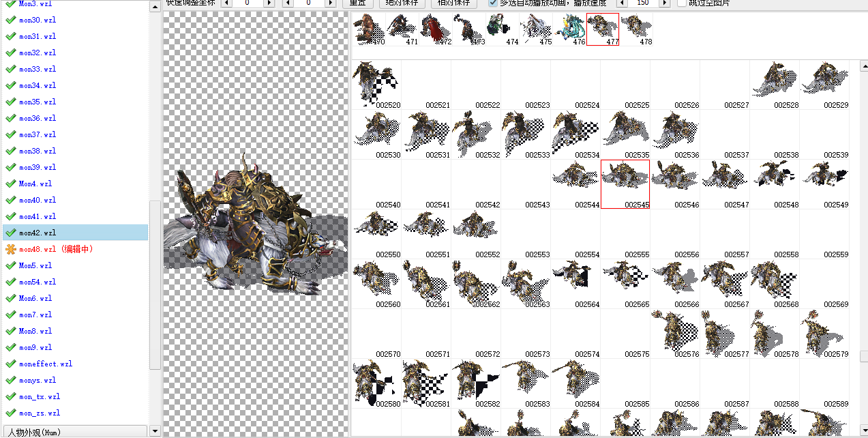Click the 相对保存 button

coord(454,3)
